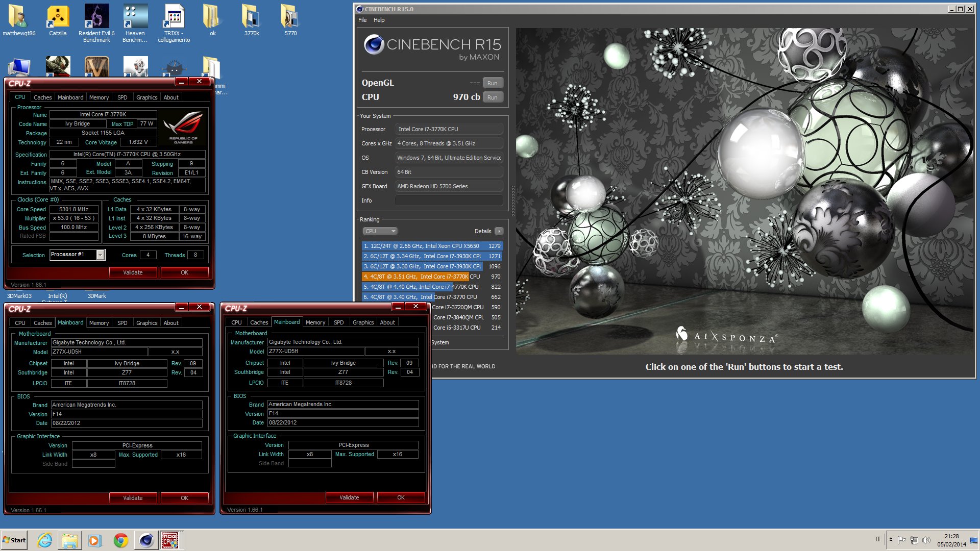The image size is (980, 551).
Task: Open Graphics tab in CPU-Z window overlapping Cinebench
Action: [x=363, y=322]
